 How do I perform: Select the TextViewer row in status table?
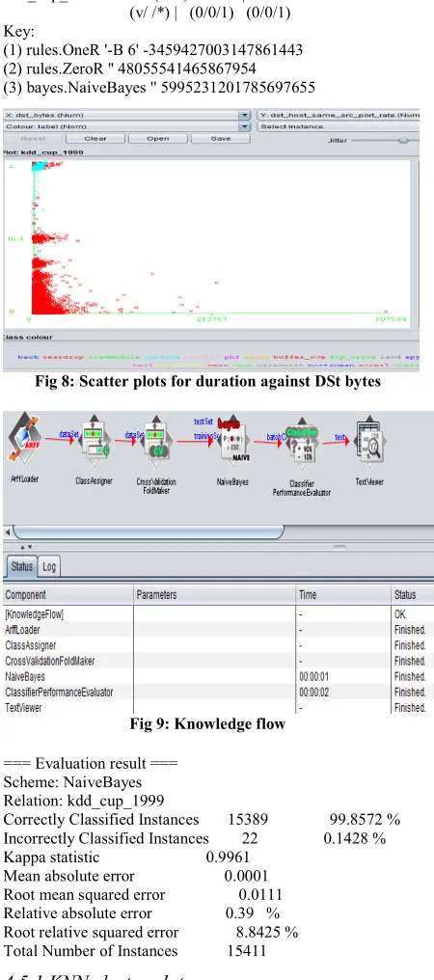click(218, 707)
